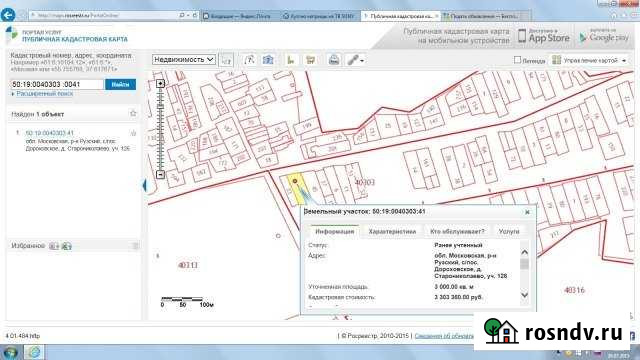Switch to the last browser tab on the right
Screen dimensions: 640x360
pyautogui.click(x=483, y=16)
